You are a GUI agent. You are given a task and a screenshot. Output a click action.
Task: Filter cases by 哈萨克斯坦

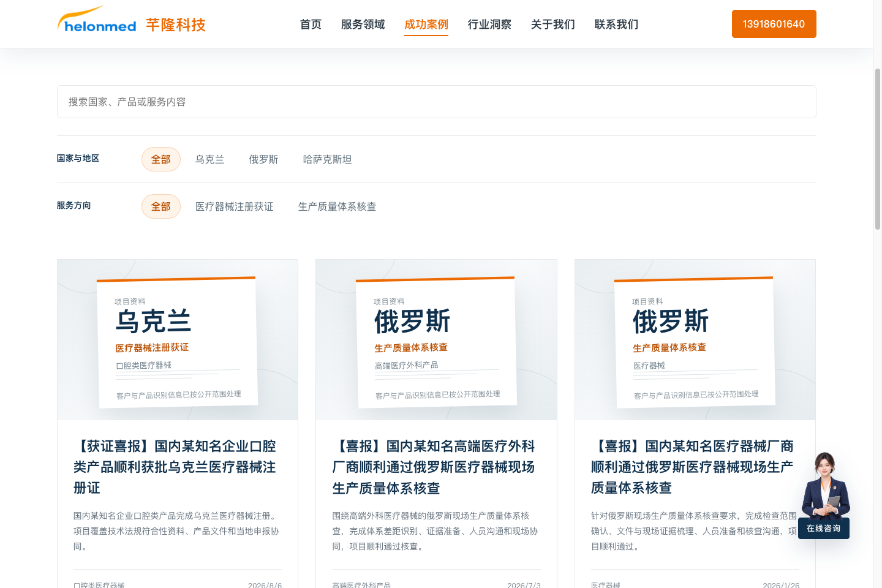(x=328, y=159)
